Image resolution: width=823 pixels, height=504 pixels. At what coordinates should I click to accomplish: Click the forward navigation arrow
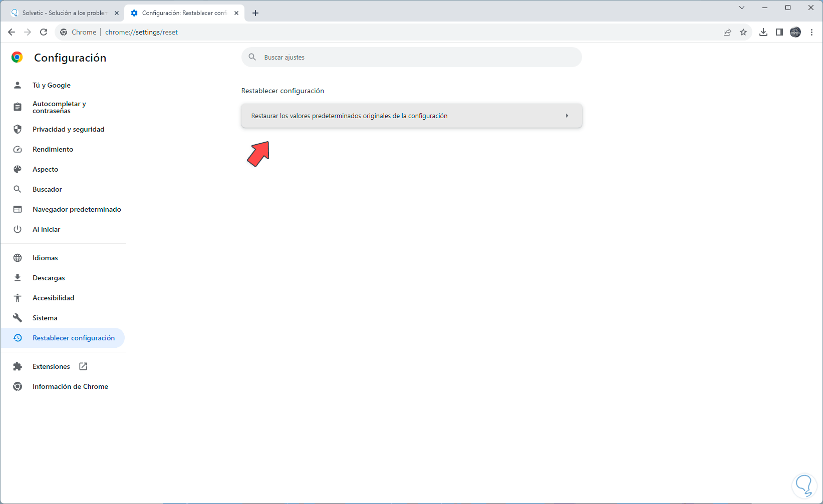point(28,32)
